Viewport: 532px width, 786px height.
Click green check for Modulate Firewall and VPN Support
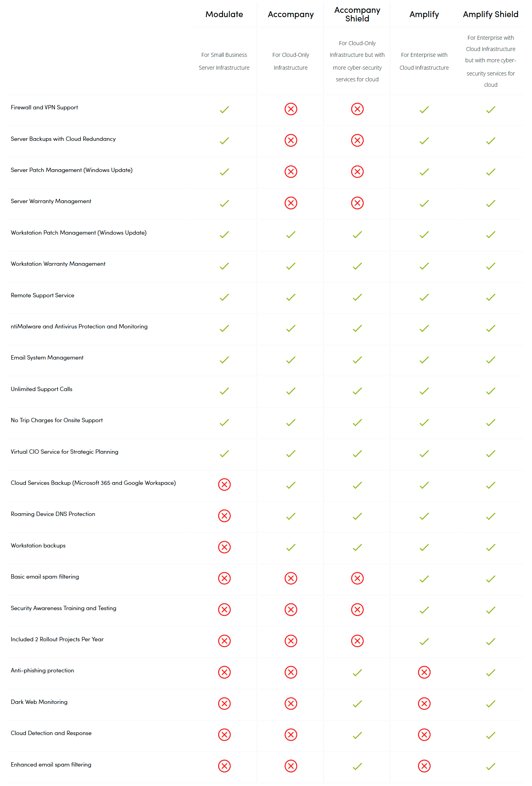(224, 110)
